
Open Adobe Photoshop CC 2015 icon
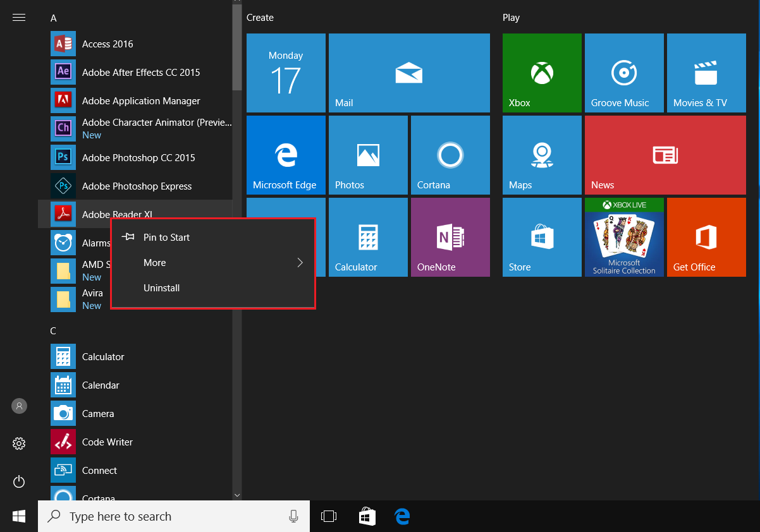tap(63, 157)
